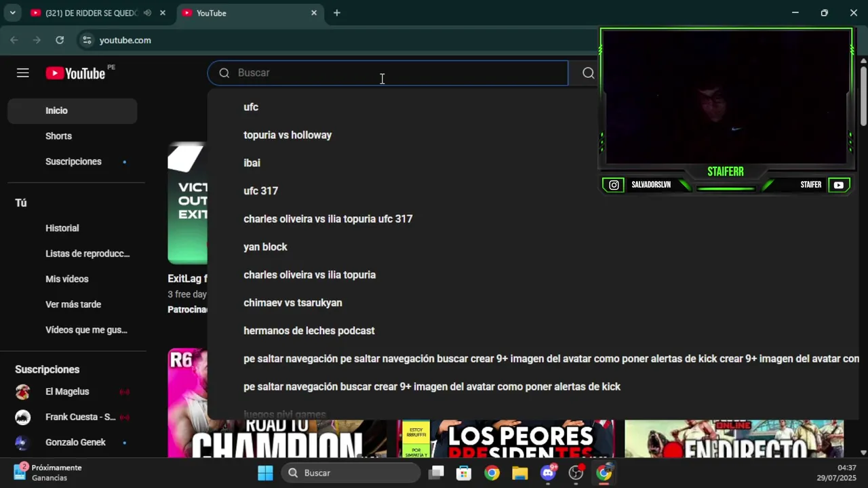The height and width of the screenshot is (488, 868).
Task: Close the YouTube browser tab
Action: pyautogui.click(x=314, y=13)
